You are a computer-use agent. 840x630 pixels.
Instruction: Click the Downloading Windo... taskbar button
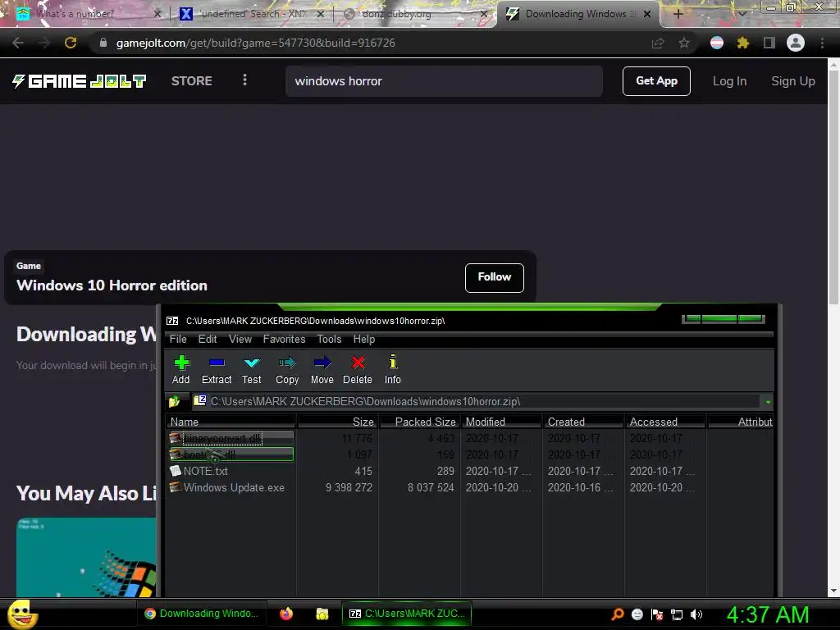[x=201, y=614]
